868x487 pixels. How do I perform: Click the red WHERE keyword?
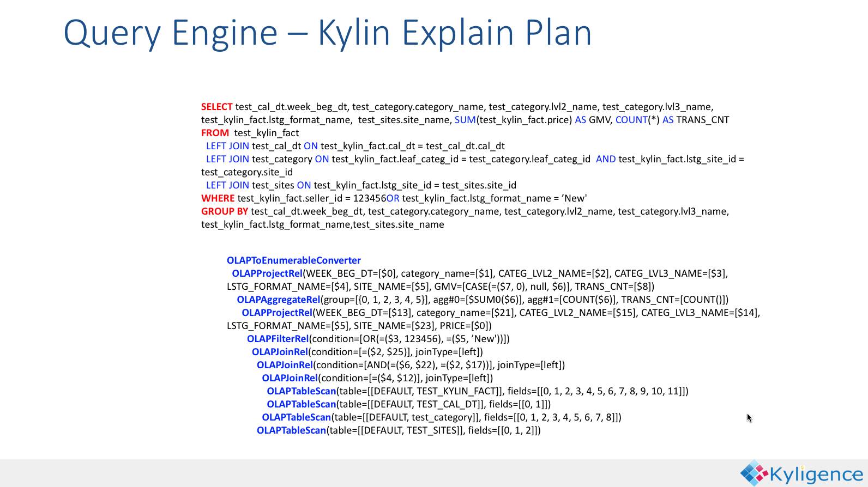tap(218, 198)
